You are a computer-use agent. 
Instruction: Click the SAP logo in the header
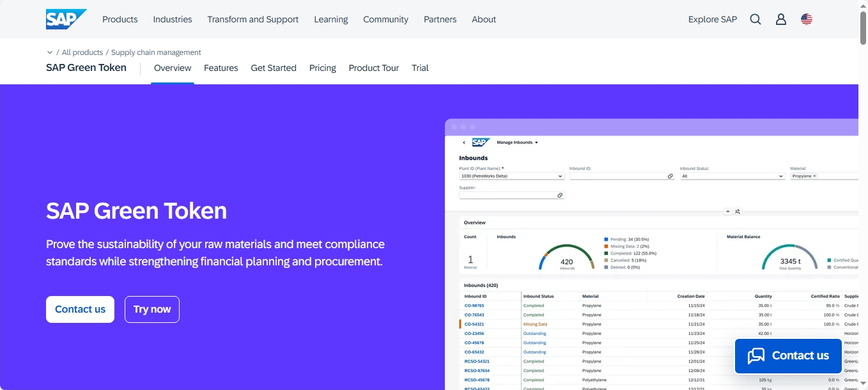66,19
